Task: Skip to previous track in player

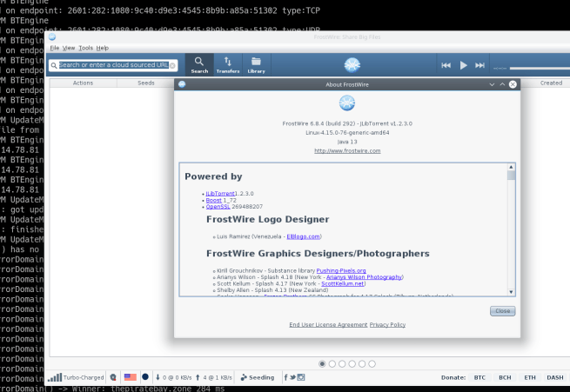Action: [x=446, y=65]
